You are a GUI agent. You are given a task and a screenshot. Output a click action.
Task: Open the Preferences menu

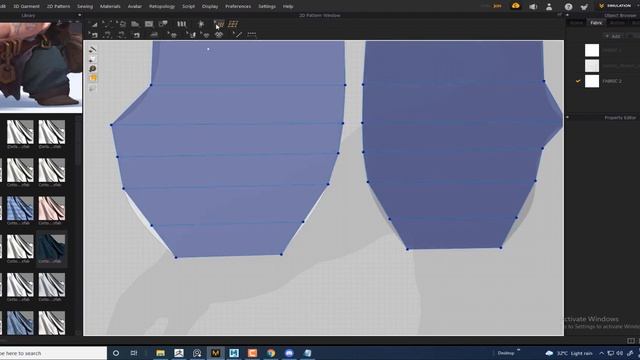tap(238, 6)
